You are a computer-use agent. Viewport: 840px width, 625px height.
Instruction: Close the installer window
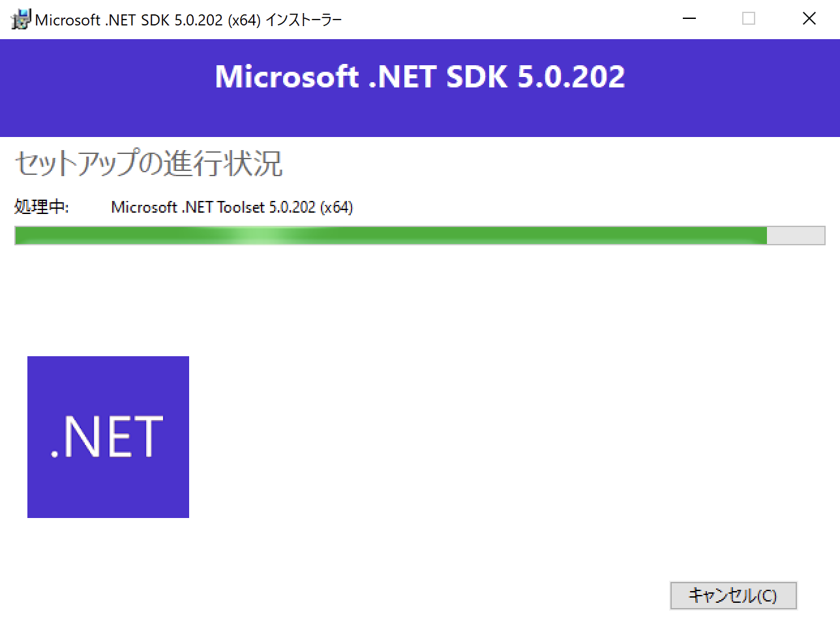point(809,19)
